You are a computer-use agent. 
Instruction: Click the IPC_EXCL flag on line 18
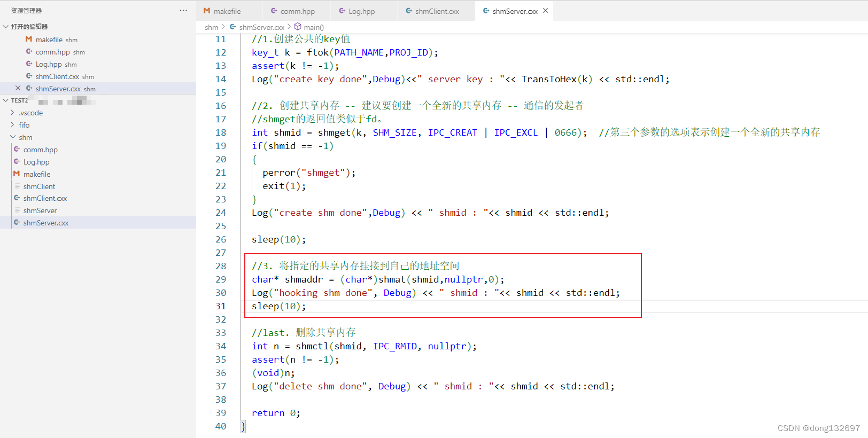coord(516,132)
